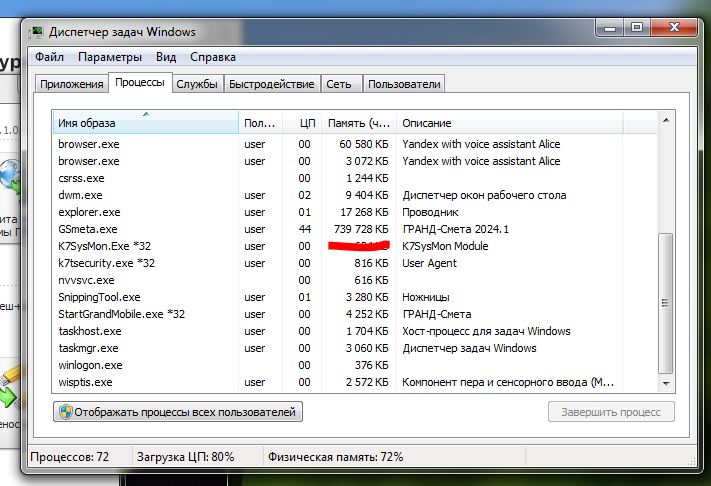Click the shield icon on the all-users processes button

coord(66,412)
